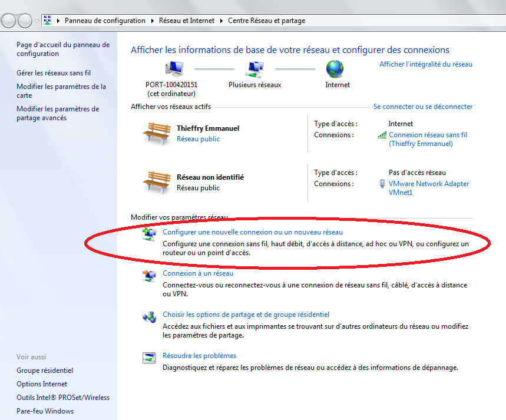506x420 pixels.
Task: Expand the arrow after Réseau et Internet breadcrumb
Action: pyautogui.click(x=221, y=21)
